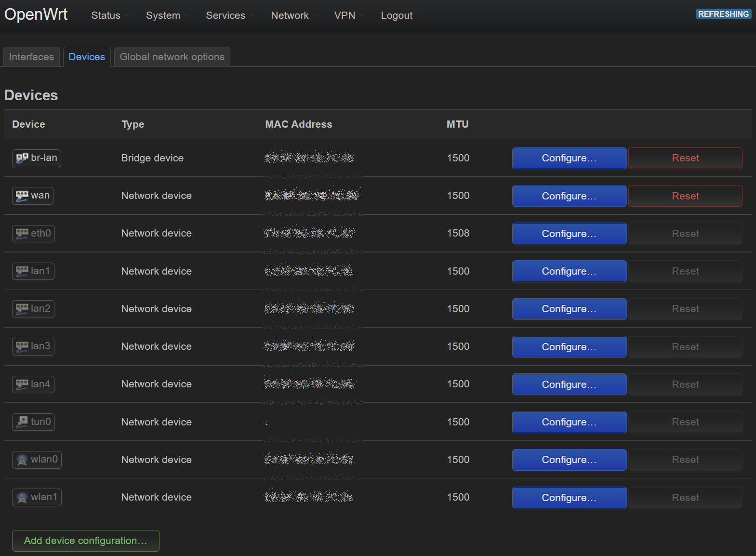
Task: Open the System dropdown menu
Action: click(x=167, y=15)
